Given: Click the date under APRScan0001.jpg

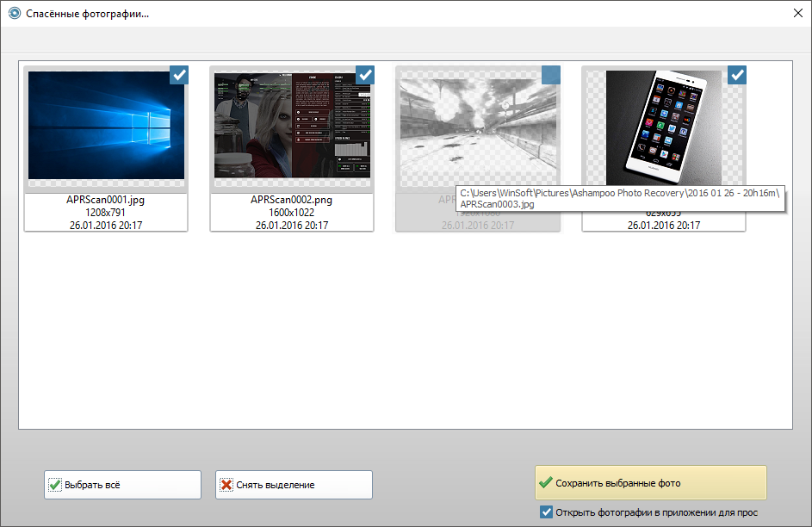Looking at the screenshot, I should (106, 226).
